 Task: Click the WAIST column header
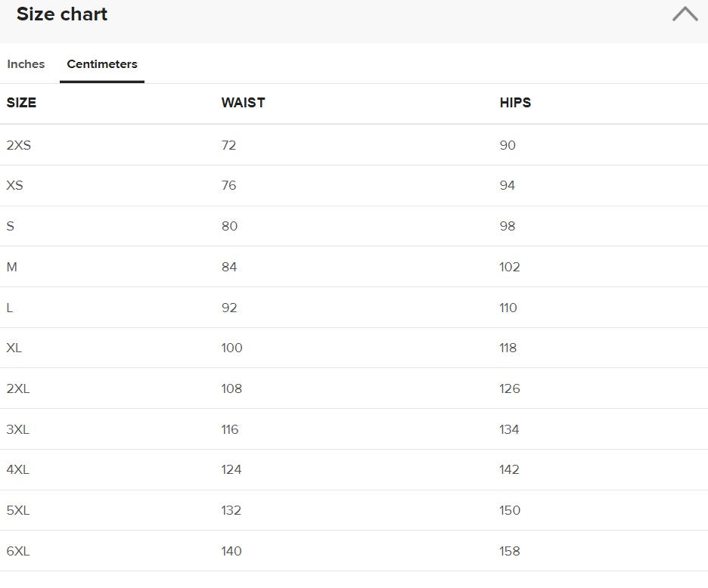point(243,103)
